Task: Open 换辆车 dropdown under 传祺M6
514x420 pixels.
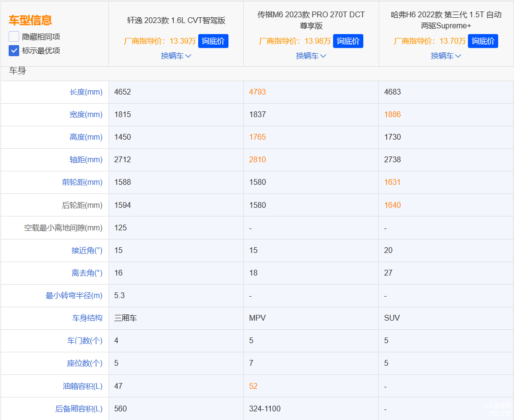Action: point(311,56)
